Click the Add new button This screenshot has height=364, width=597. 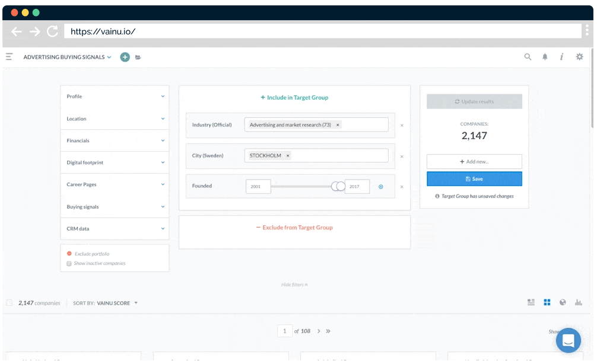point(474,161)
